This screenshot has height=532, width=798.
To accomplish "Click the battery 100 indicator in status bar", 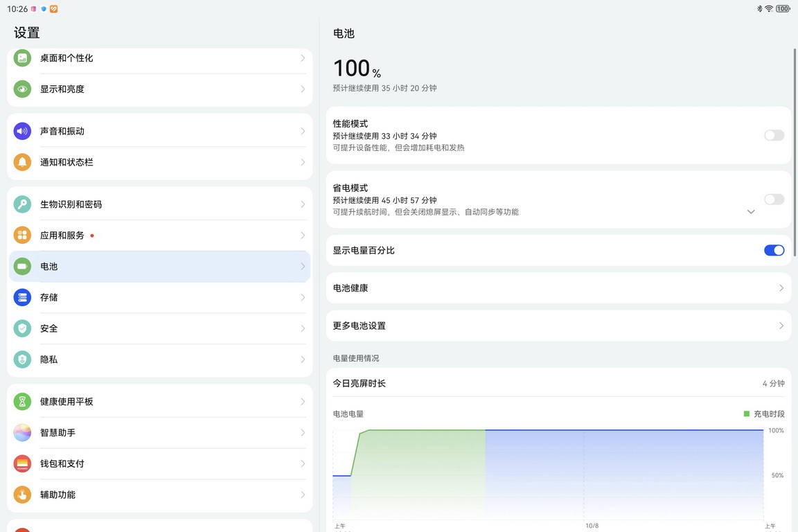I will coord(783,8).
